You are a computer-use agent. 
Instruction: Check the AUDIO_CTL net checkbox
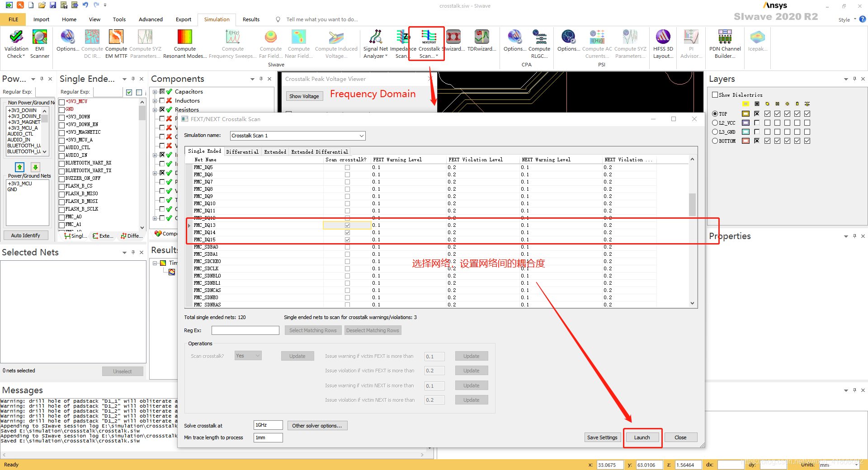pyautogui.click(x=62, y=148)
